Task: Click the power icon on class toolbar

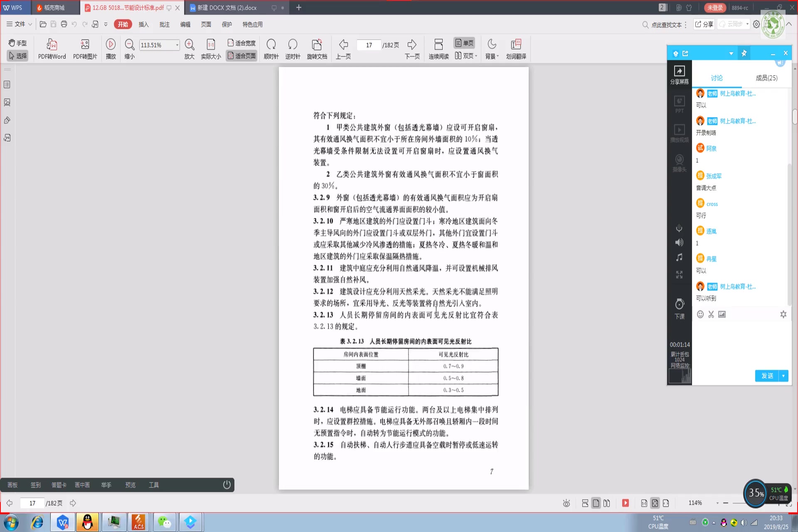Action: (227, 485)
